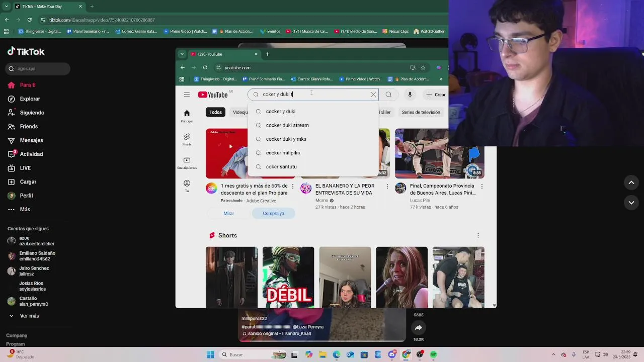This screenshot has width=644, height=362.
Task: Open TikTok Siguiendo feed
Action: (26, 113)
